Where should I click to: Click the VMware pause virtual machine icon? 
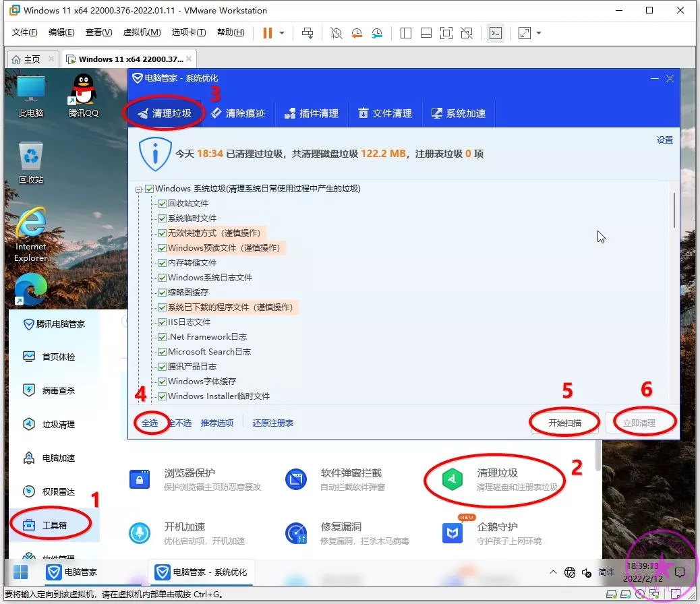268,33
